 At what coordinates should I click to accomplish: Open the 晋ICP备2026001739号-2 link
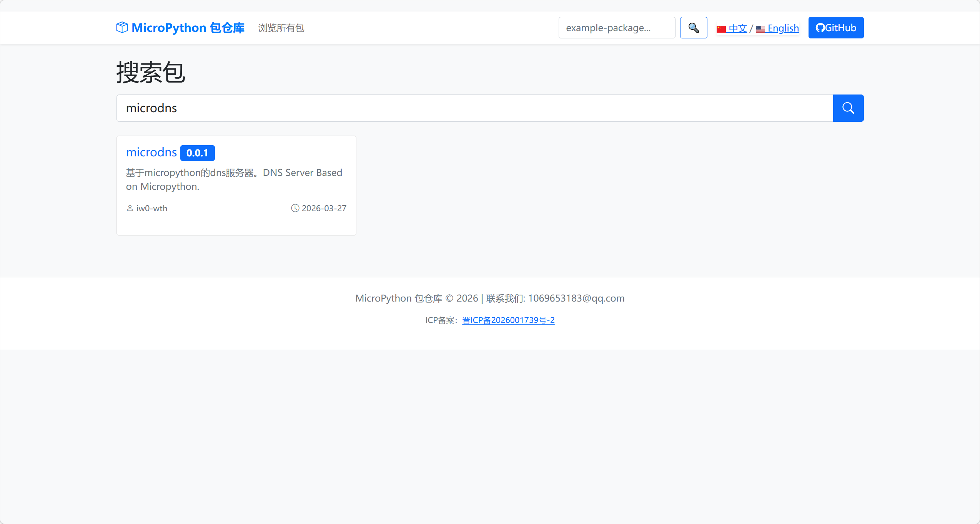[508, 320]
